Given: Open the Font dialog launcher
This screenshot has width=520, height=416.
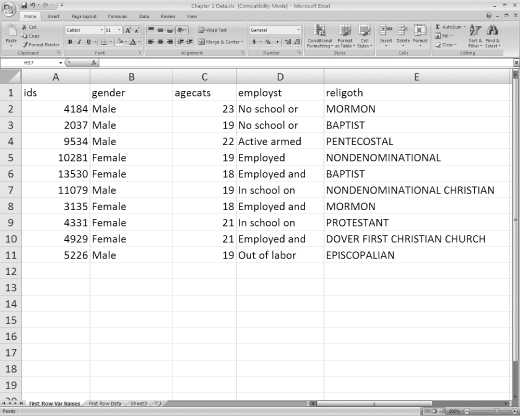Looking at the screenshot, I should click(140, 53).
